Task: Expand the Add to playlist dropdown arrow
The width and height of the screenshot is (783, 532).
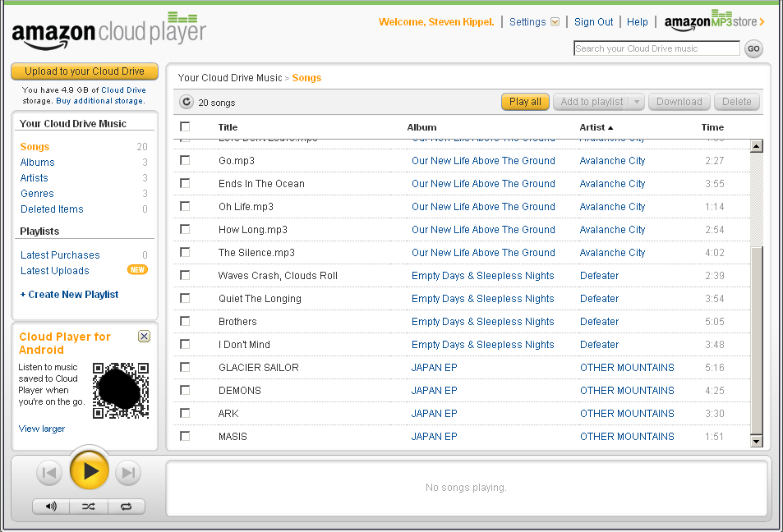Action: click(637, 102)
